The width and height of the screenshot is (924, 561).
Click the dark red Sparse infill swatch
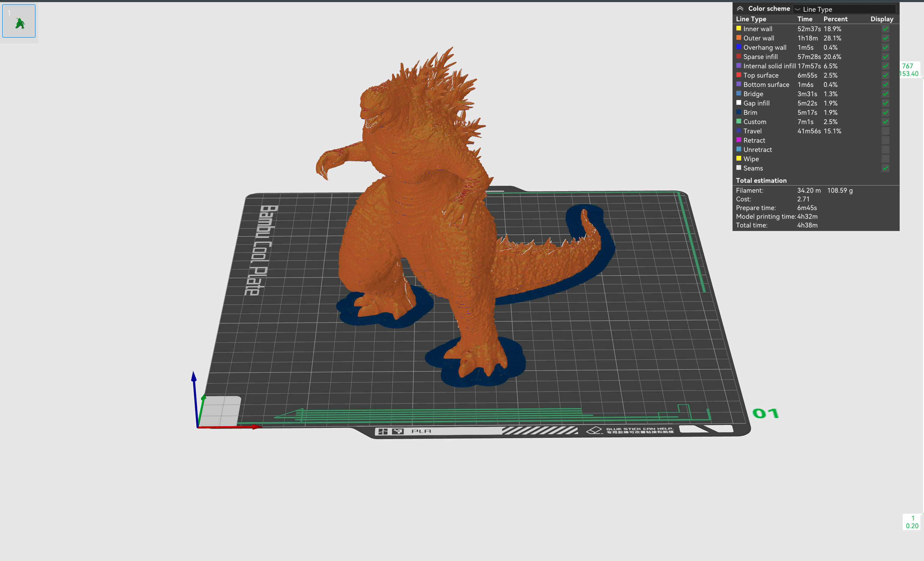[738, 56]
